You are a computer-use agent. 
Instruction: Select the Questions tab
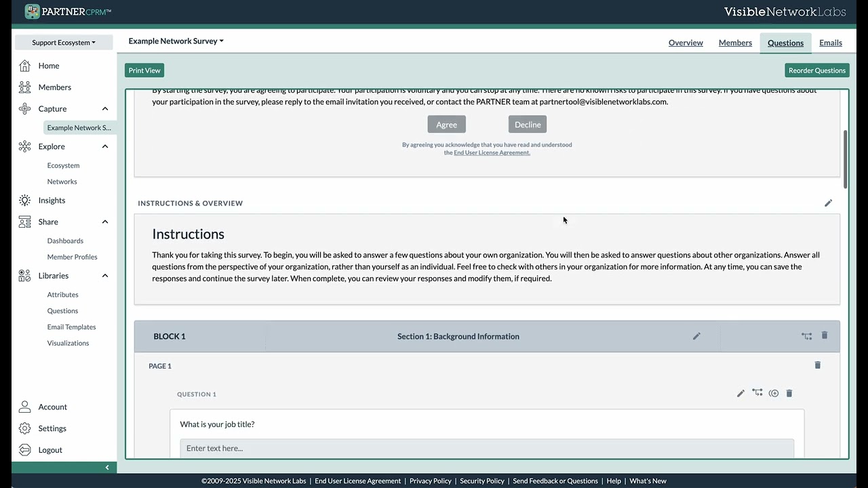785,43
